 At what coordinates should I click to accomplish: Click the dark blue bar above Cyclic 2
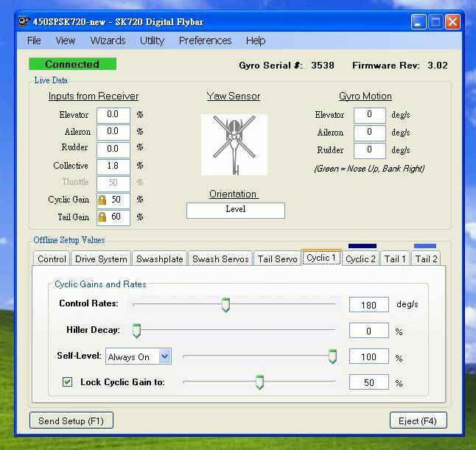[x=363, y=246]
